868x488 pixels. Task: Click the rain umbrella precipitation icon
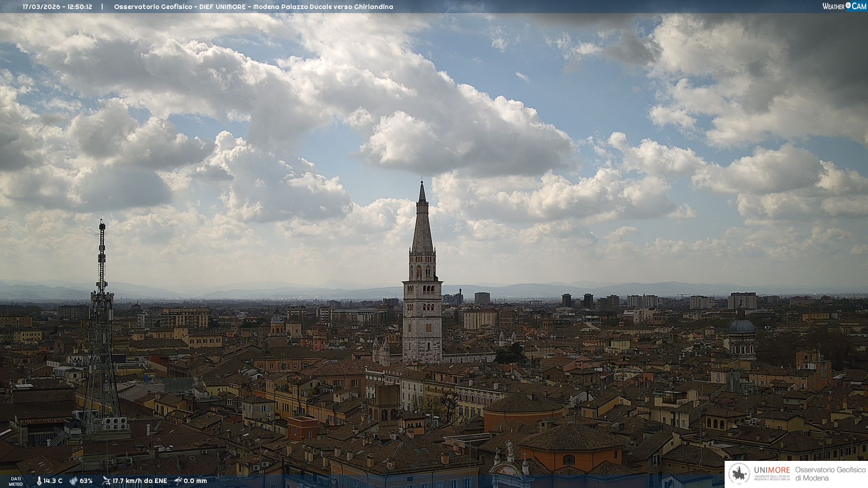178,481
